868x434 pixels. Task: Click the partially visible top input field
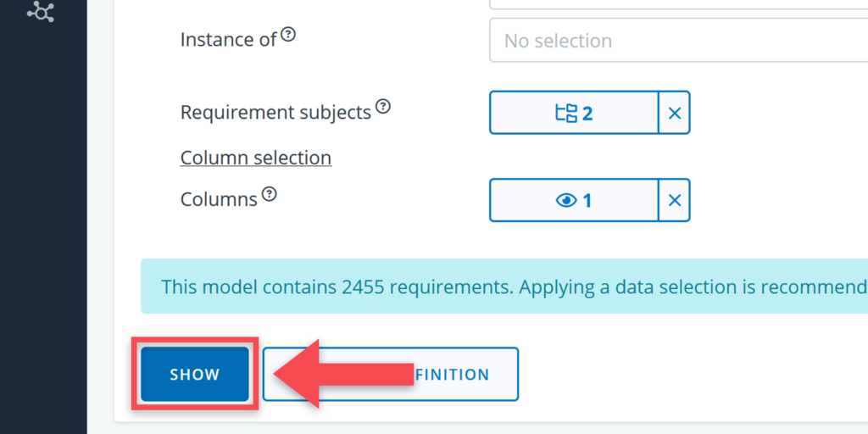(678, 4)
